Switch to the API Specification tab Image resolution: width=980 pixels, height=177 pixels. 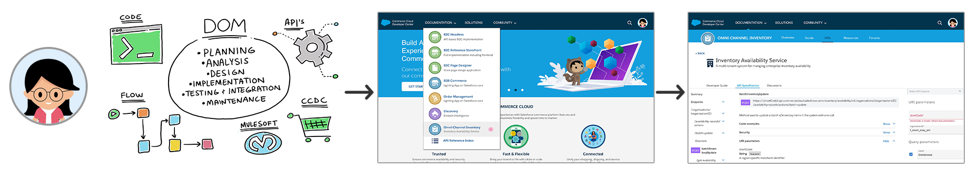748,86
